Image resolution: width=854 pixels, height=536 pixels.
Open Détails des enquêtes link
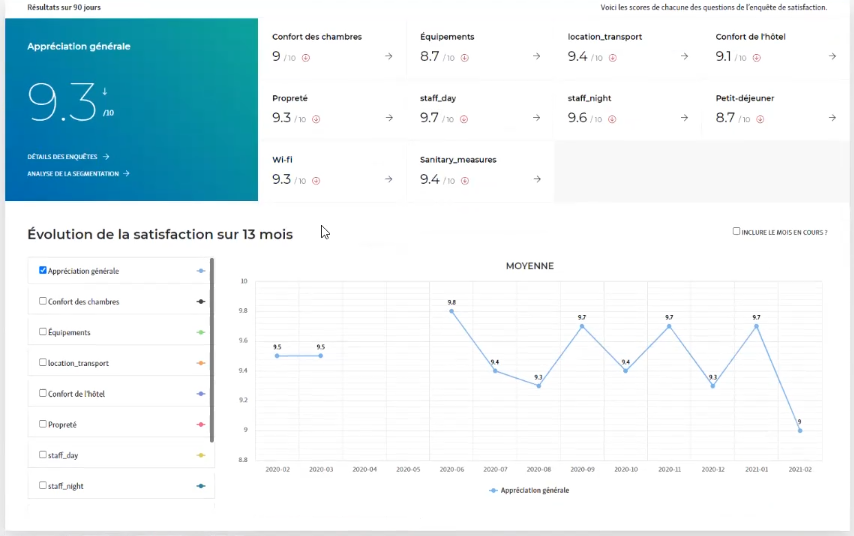coord(68,157)
